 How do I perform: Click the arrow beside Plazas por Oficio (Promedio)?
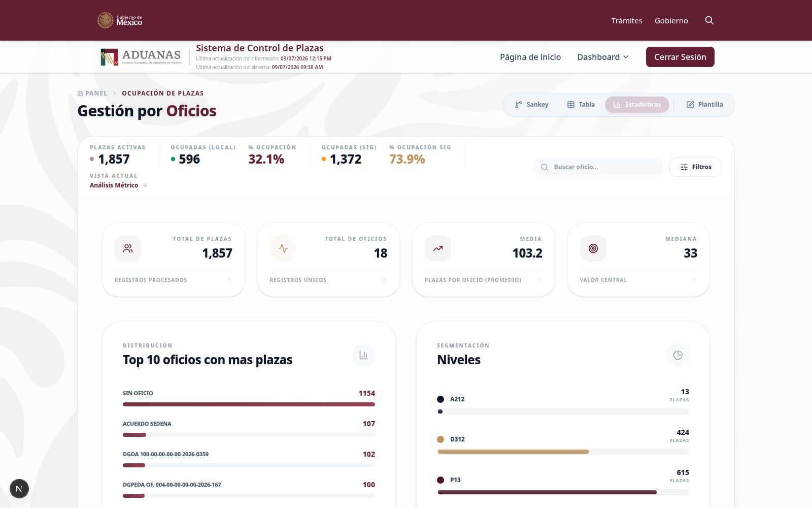539,280
